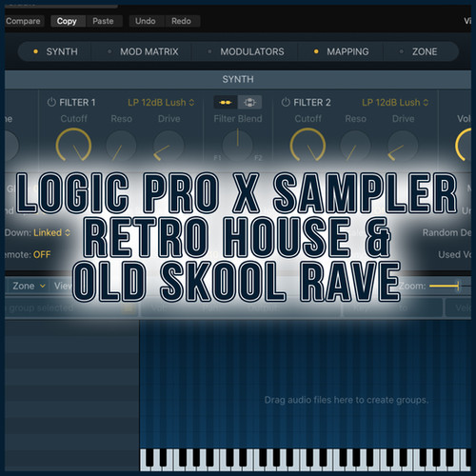This screenshot has height=476, width=476.
Task: Click the Filter 1 Reso knob
Action: tap(121, 146)
